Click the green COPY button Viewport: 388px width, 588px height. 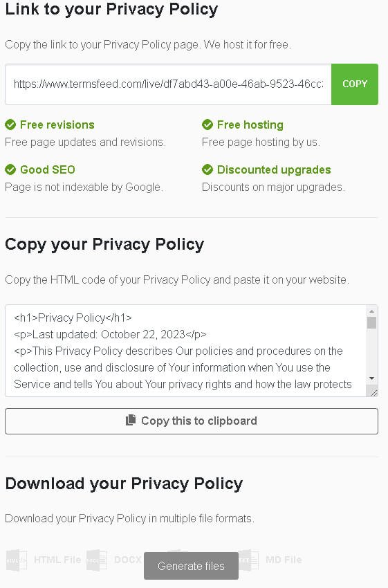[x=355, y=84]
